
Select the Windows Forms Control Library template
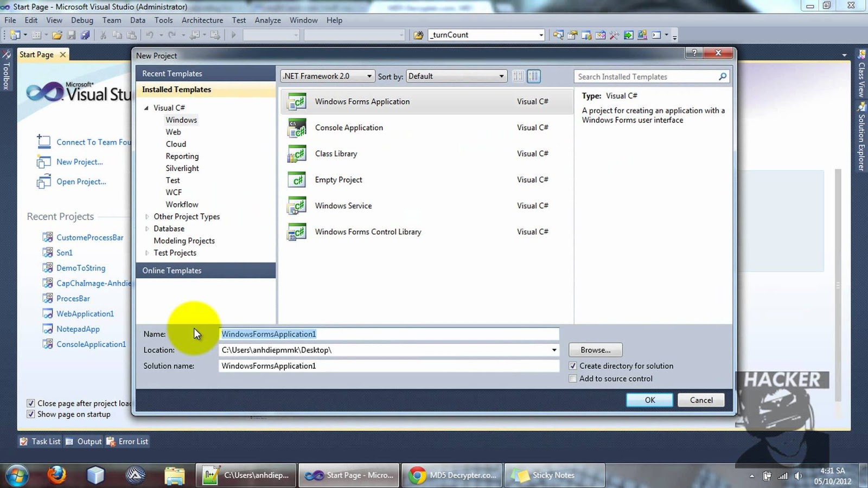pos(427,232)
